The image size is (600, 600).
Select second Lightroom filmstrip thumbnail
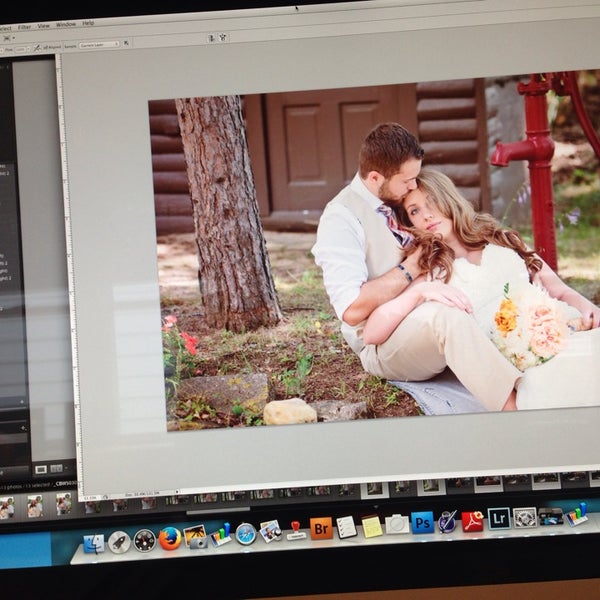pos(35,505)
